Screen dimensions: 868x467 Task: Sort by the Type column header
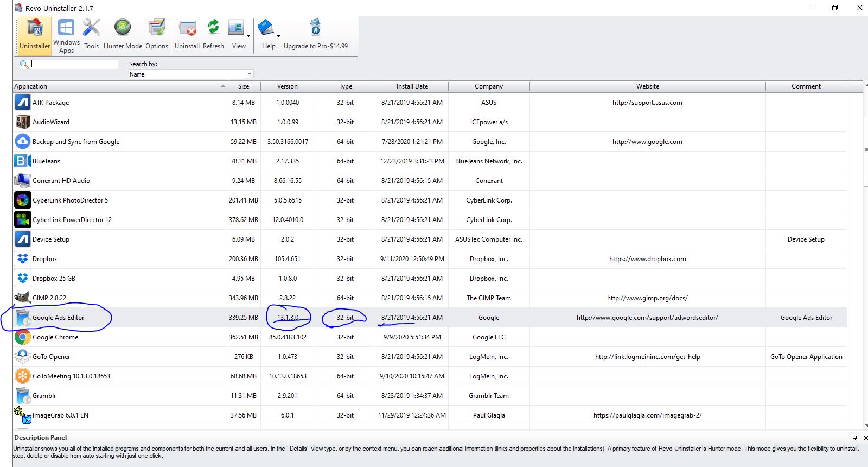click(346, 86)
